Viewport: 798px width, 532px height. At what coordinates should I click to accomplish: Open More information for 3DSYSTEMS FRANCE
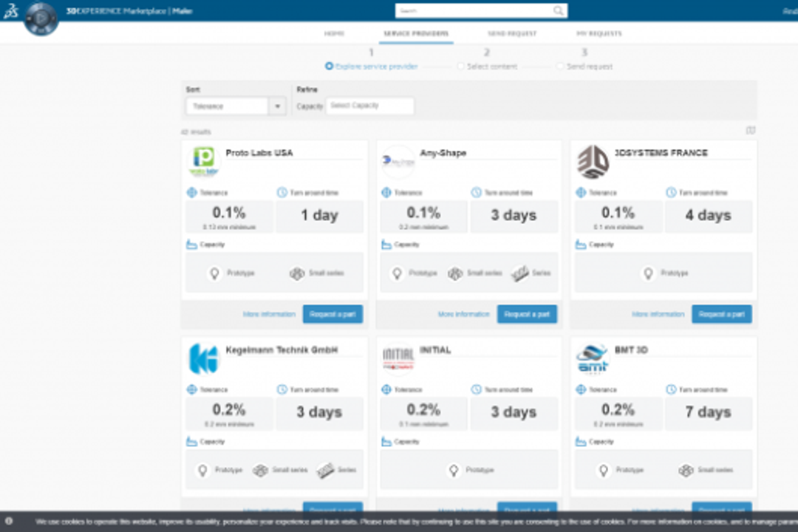click(x=658, y=314)
